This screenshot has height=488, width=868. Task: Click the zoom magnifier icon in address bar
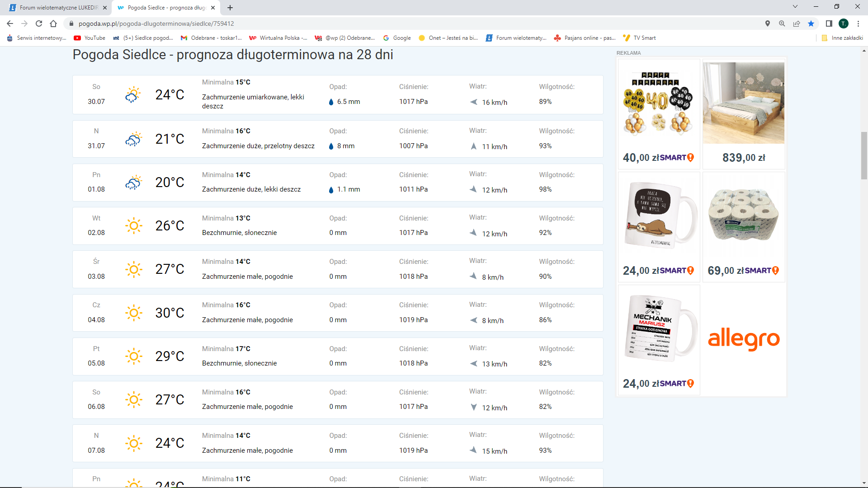(x=782, y=23)
